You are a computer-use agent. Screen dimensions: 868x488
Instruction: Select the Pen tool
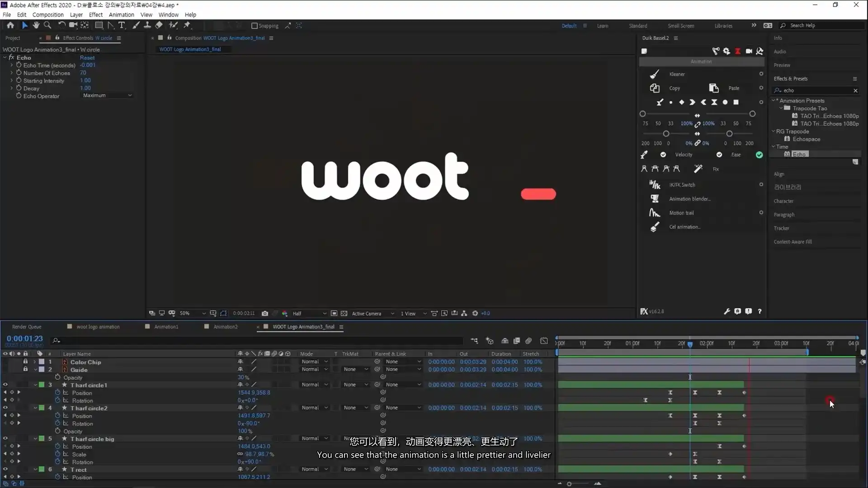(x=111, y=25)
